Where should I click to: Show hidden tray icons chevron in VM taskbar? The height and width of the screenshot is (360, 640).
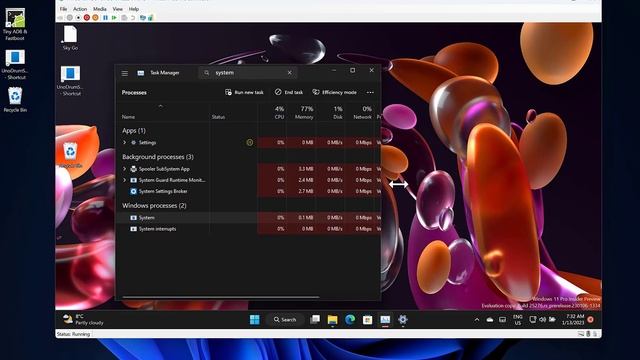click(x=477, y=320)
